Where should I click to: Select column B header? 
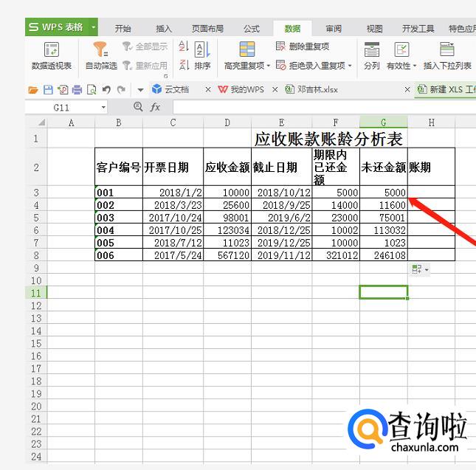119,122
